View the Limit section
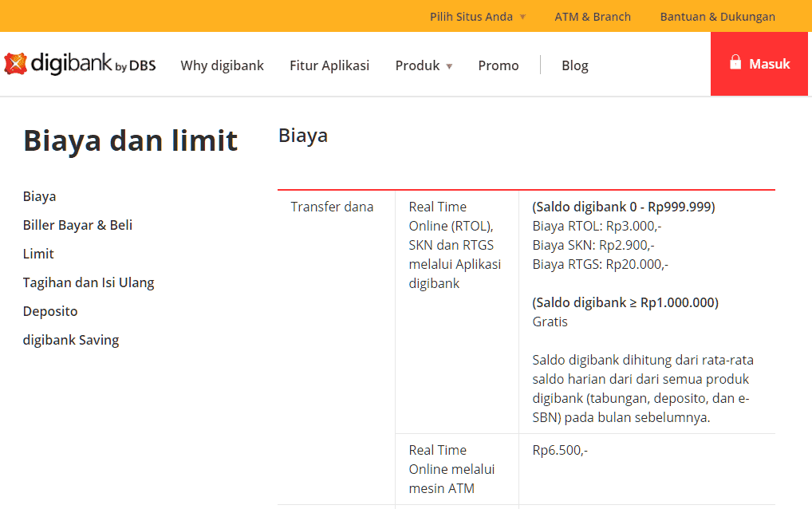This screenshot has width=812, height=509. pyautogui.click(x=37, y=253)
